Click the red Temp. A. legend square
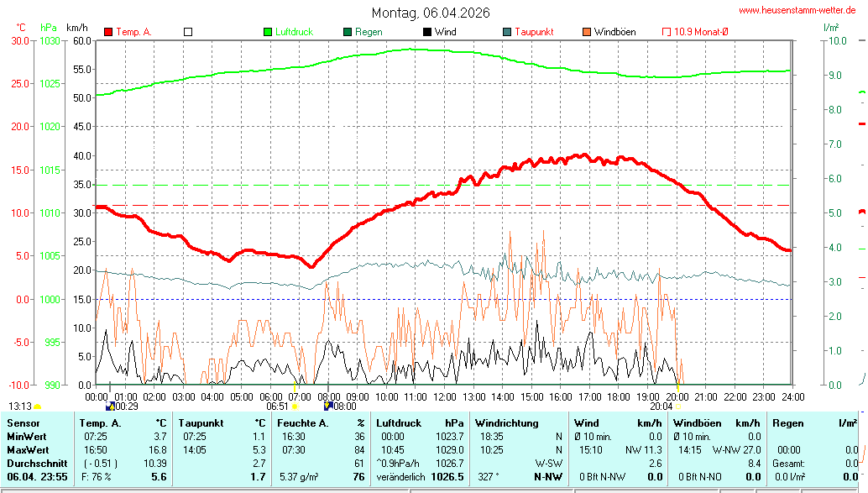The height and width of the screenshot is (493, 868). point(108,32)
